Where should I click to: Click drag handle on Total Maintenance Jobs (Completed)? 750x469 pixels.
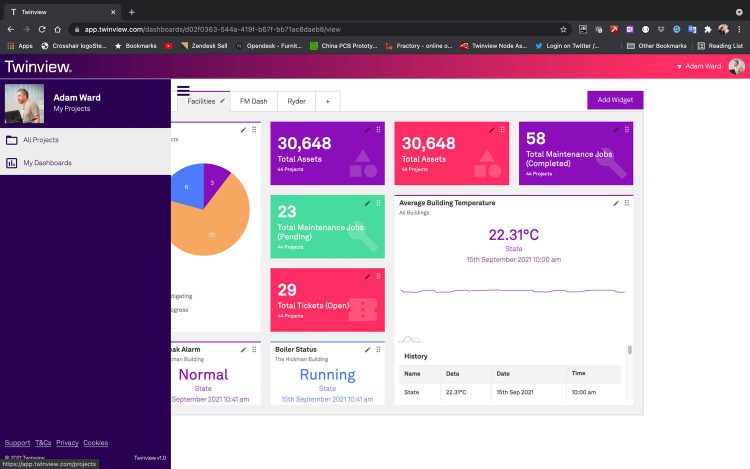click(x=627, y=130)
